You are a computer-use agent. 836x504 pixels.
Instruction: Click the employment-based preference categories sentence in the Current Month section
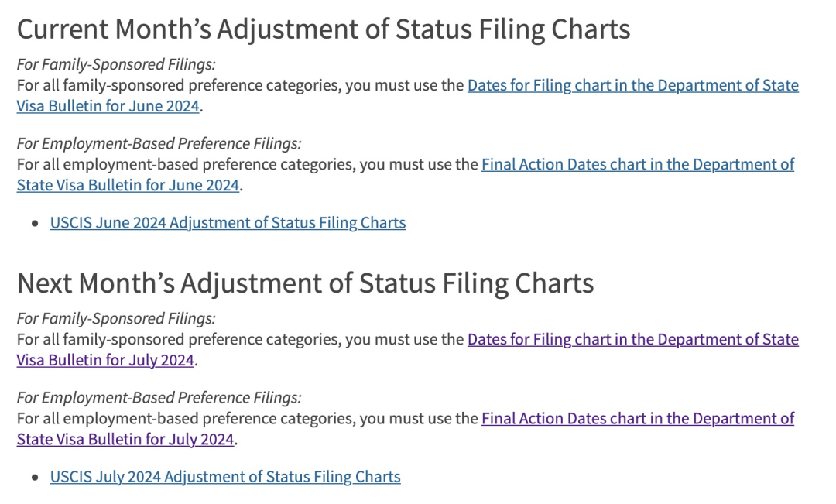pyautogui.click(x=248, y=165)
